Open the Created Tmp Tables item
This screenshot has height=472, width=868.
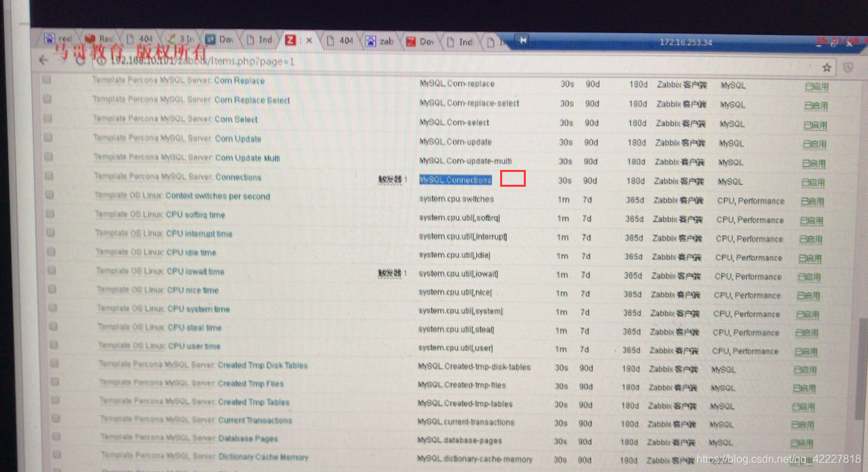pos(254,402)
